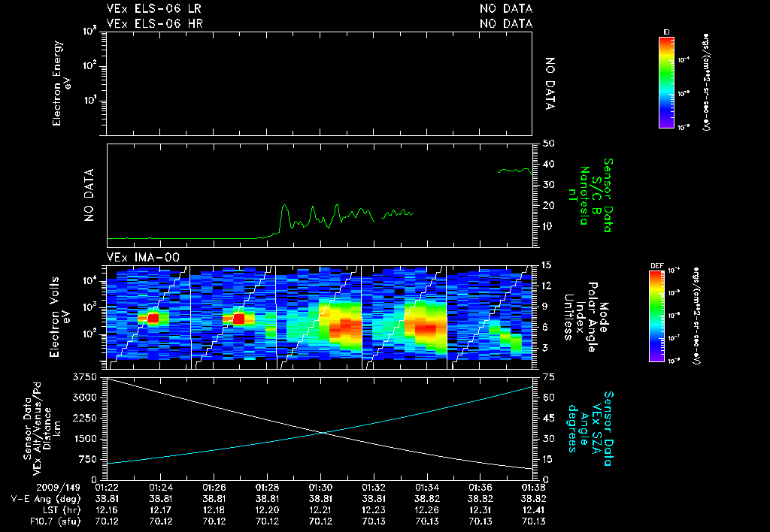Click the 01:36 time tick label
Image resolution: width=770 pixels, height=532 pixels.
click(480, 488)
